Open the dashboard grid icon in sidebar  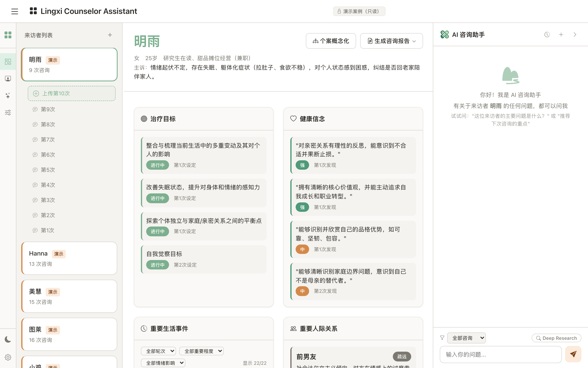pyautogui.click(x=8, y=35)
